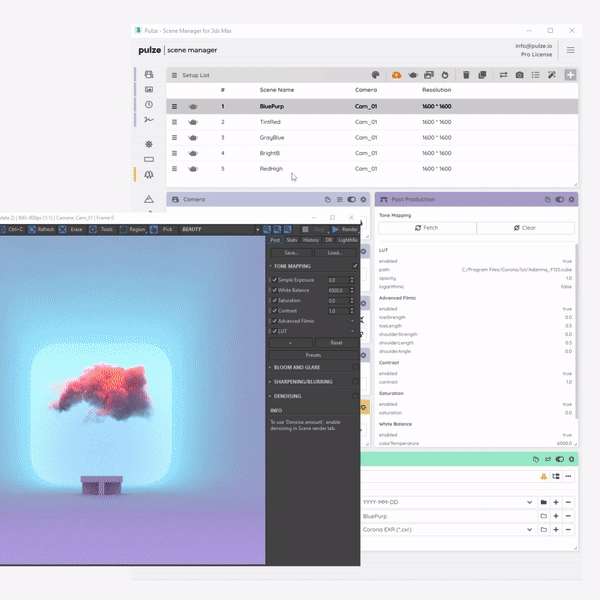600x600 pixels.
Task: Click the orange cloud render icon
Action: pos(396,75)
